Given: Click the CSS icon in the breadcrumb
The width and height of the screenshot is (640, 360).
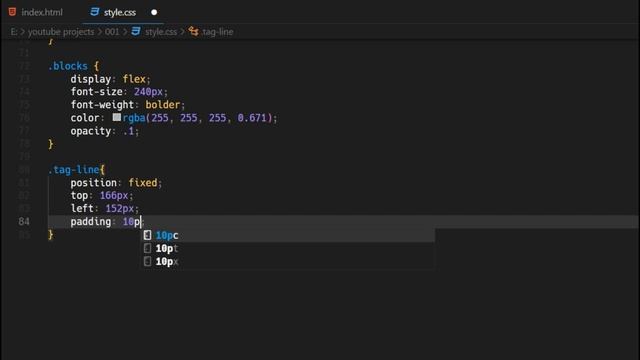Looking at the screenshot, I should pyautogui.click(x=136, y=31).
